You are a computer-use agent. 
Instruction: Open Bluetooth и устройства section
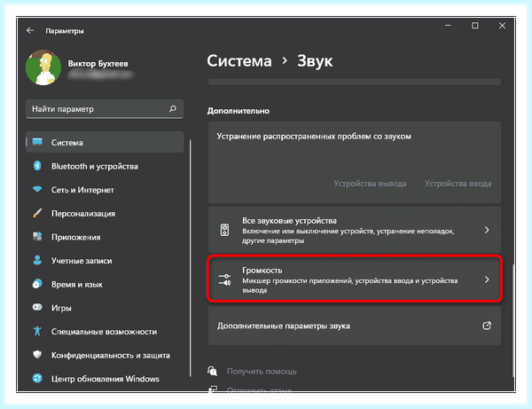(x=105, y=166)
